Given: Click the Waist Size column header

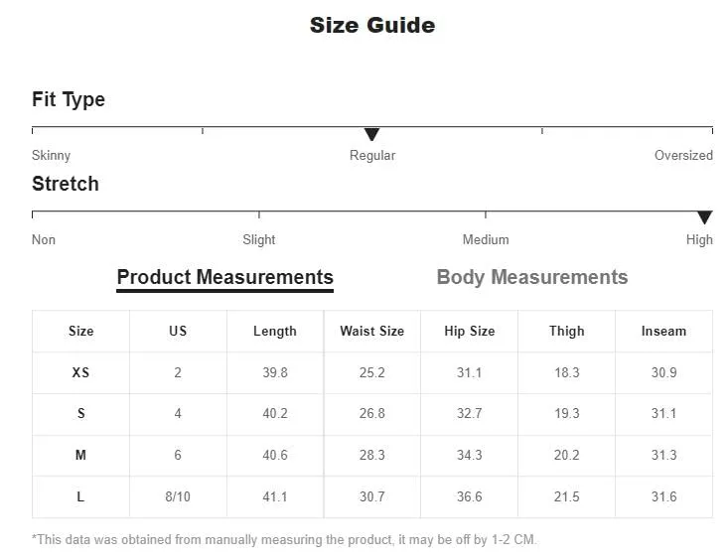Looking at the screenshot, I should tap(371, 331).
